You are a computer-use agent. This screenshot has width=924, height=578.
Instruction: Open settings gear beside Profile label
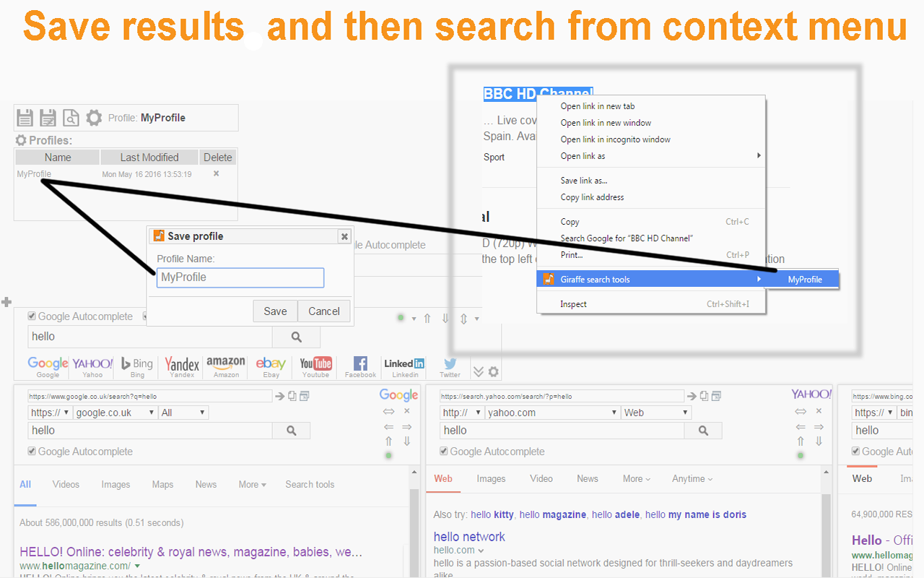tap(94, 118)
